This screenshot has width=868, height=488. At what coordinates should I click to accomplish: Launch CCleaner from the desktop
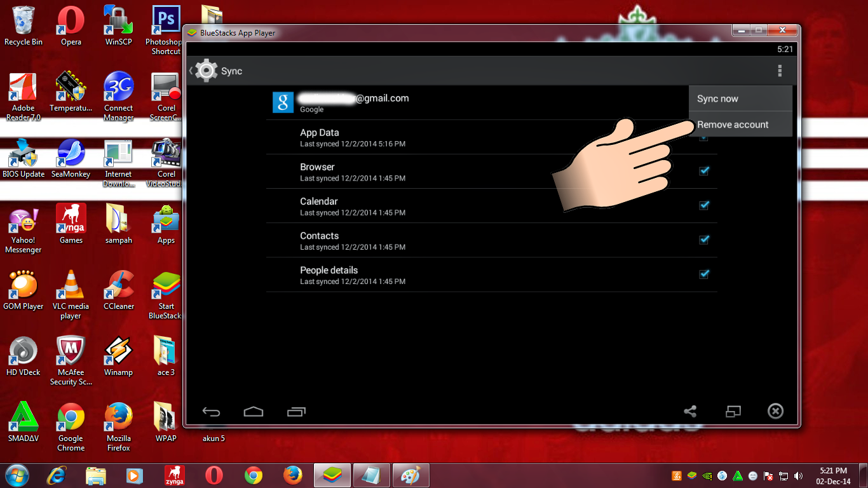pos(118,290)
